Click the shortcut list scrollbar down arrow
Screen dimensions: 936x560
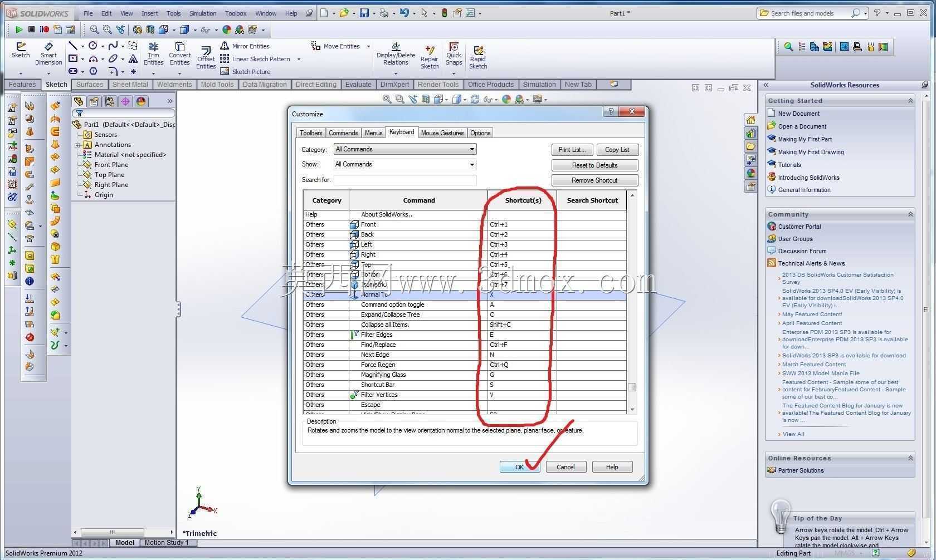(x=632, y=410)
